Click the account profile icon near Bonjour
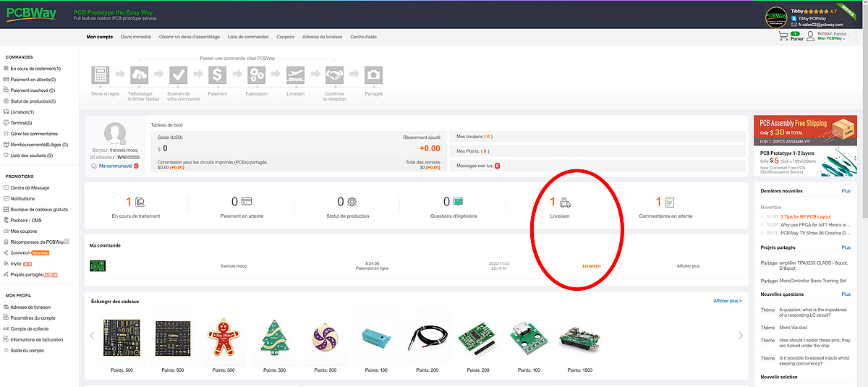 tap(810, 36)
